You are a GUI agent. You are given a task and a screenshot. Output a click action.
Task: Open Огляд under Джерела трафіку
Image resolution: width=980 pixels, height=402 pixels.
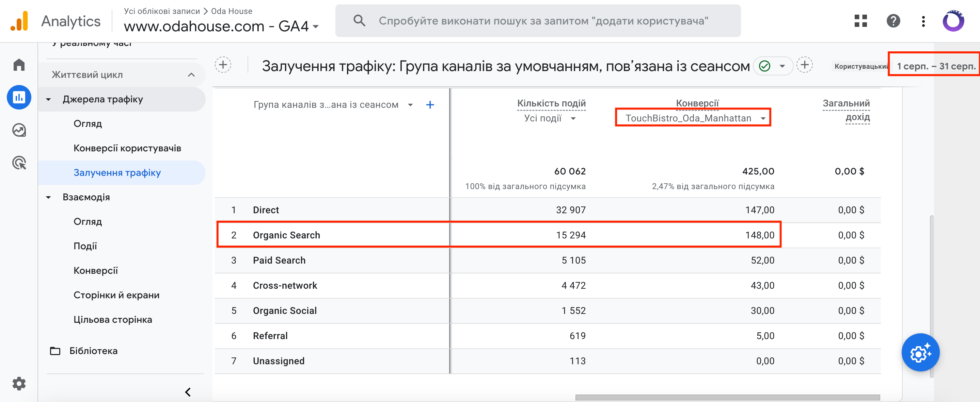[x=88, y=124]
